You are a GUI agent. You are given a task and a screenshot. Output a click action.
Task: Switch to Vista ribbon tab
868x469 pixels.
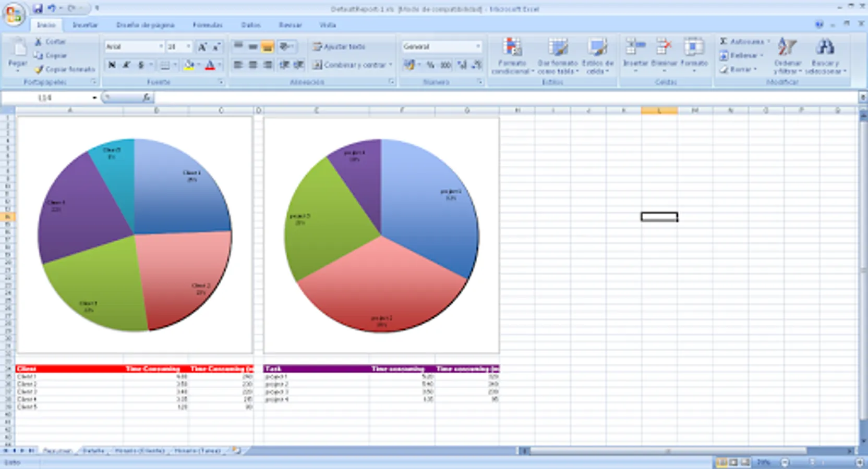point(328,25)
